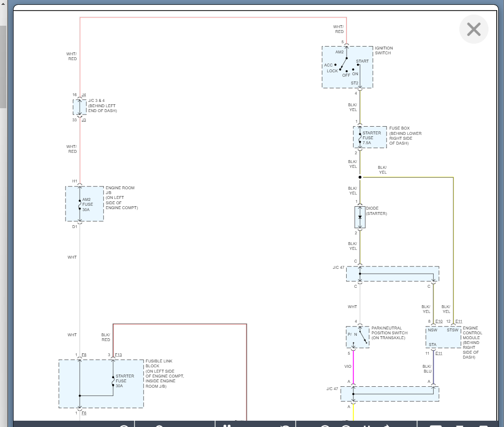The height and width of the screenshot is (427, 504).
Task: Select the AM2 Fuse 30A component
Action: point(84,204)
